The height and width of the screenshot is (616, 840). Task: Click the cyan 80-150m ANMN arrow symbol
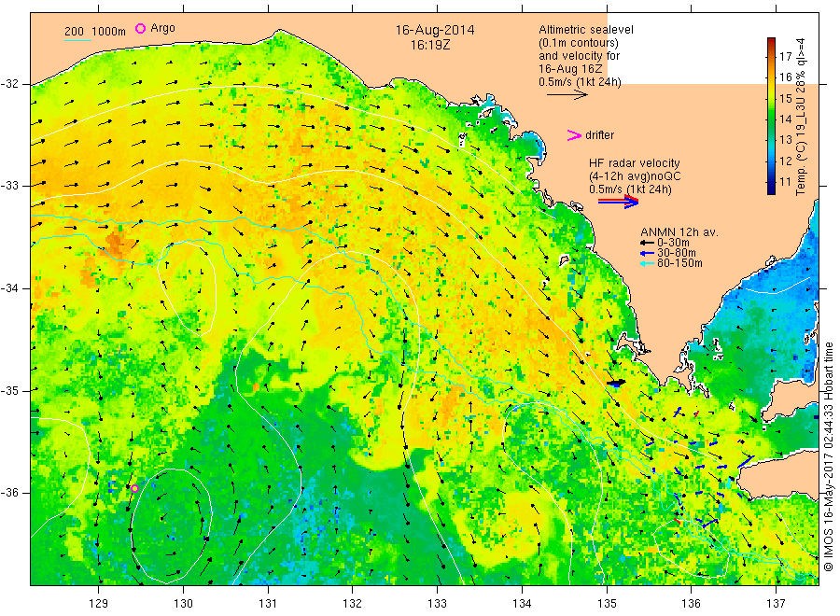(647, 263)
